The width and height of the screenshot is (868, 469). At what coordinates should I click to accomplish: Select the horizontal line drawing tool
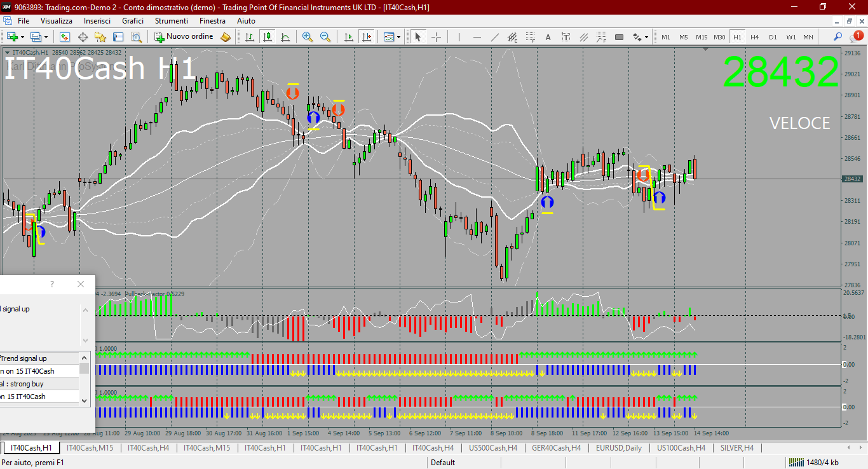point(477,37)
